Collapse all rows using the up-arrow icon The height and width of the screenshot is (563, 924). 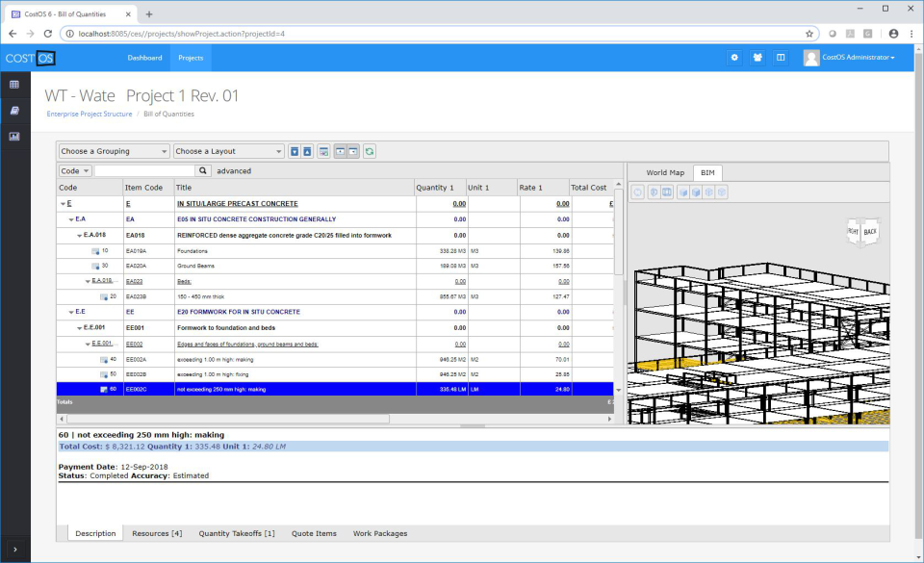coord(306,151)
